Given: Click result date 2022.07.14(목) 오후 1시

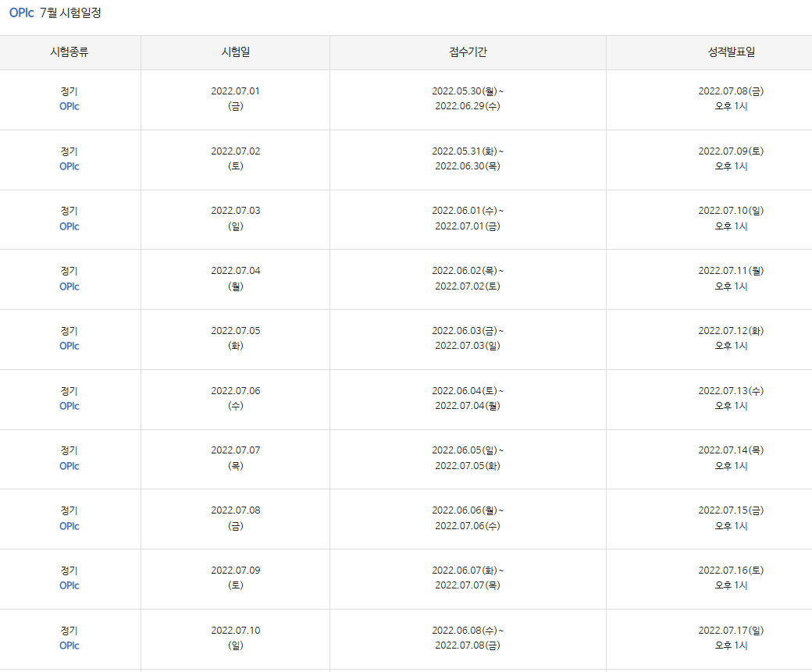Looking at the screenshot, I should click(x=732, y=458).
